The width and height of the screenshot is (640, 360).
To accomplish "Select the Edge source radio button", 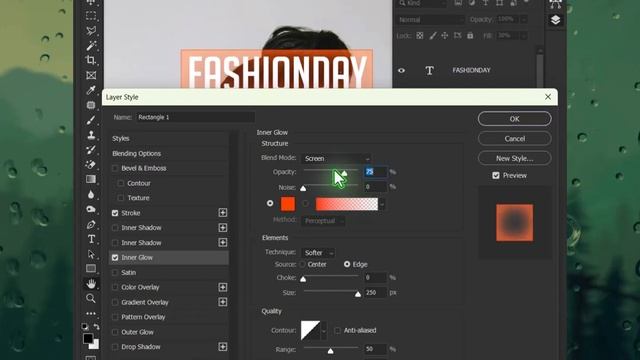I will pos(347,264).
